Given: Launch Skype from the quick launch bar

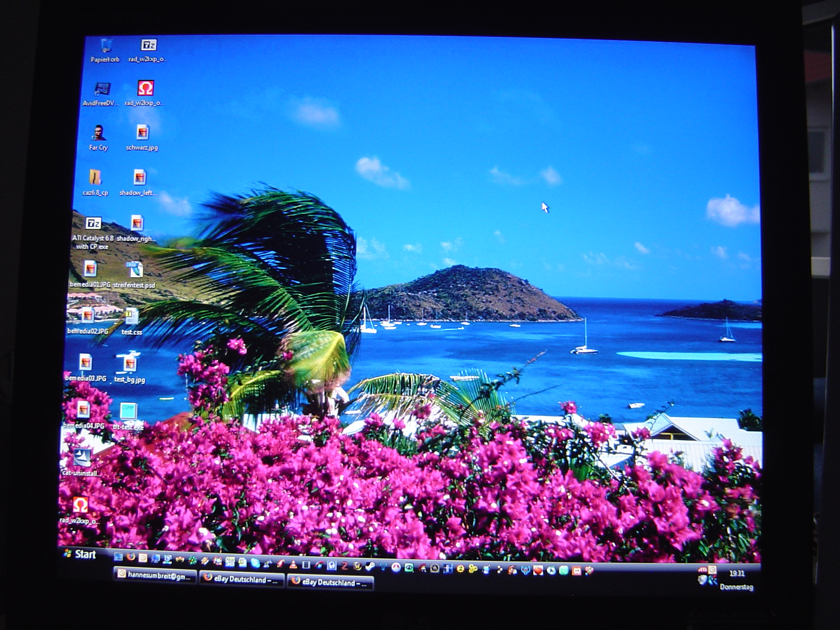Looking at the screenshot, I should point(255,563).
